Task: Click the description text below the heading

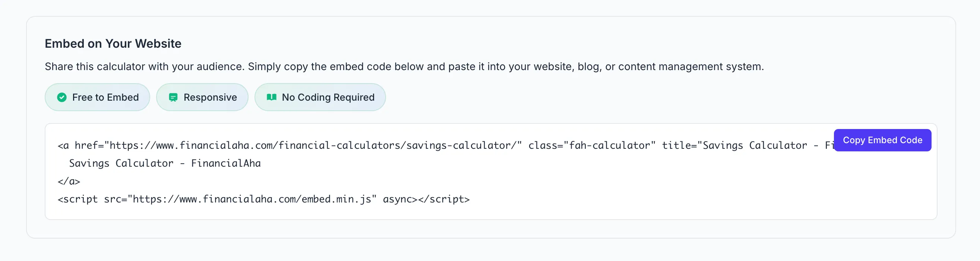Action: (x=403, y=66)
